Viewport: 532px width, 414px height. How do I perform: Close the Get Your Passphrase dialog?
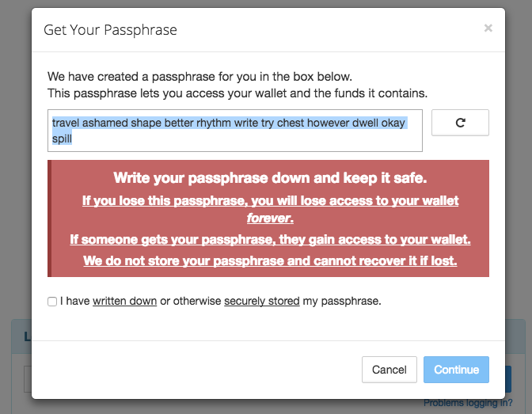coord(488,28)
